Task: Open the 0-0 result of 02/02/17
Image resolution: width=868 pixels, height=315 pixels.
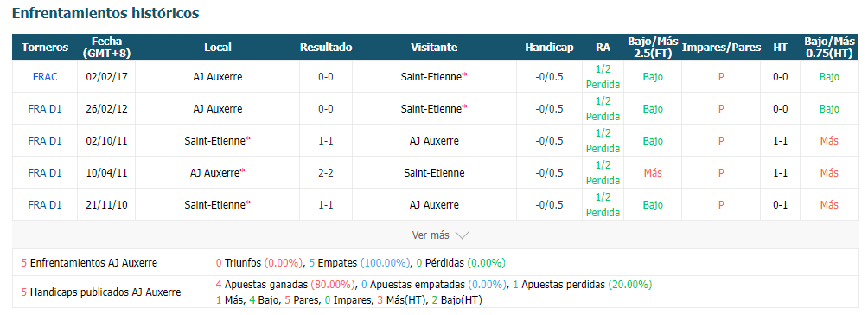Action: tap(325, 77)
